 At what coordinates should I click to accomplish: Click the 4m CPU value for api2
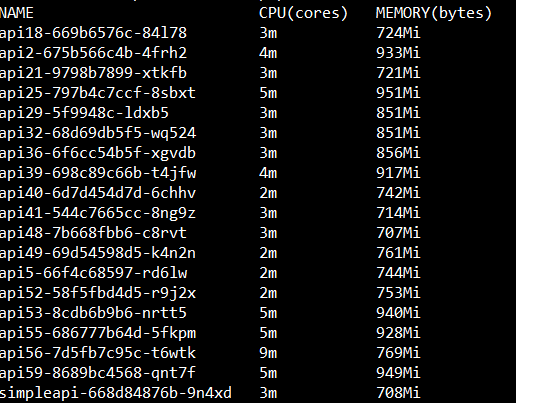268,53
